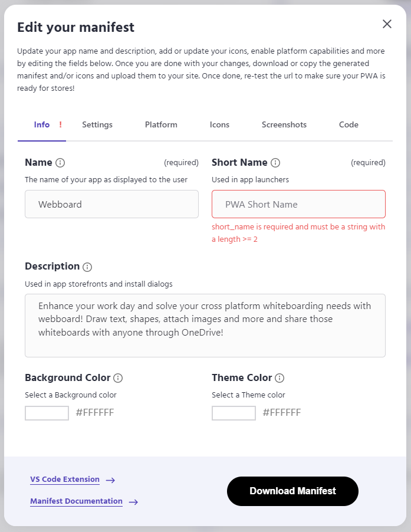Click the Theme Color info icon
Viewport: 411px width, 532px height.
280,378
